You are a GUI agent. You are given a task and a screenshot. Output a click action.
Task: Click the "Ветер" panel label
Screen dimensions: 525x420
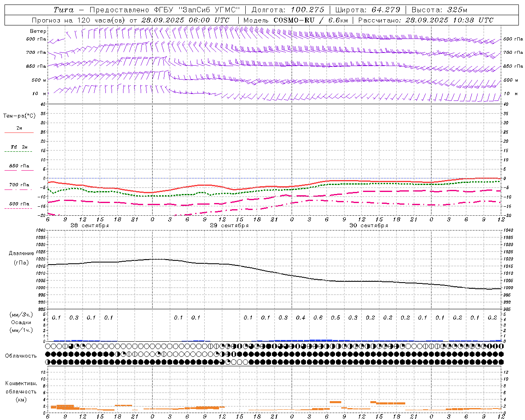click(x=38, y=31)
